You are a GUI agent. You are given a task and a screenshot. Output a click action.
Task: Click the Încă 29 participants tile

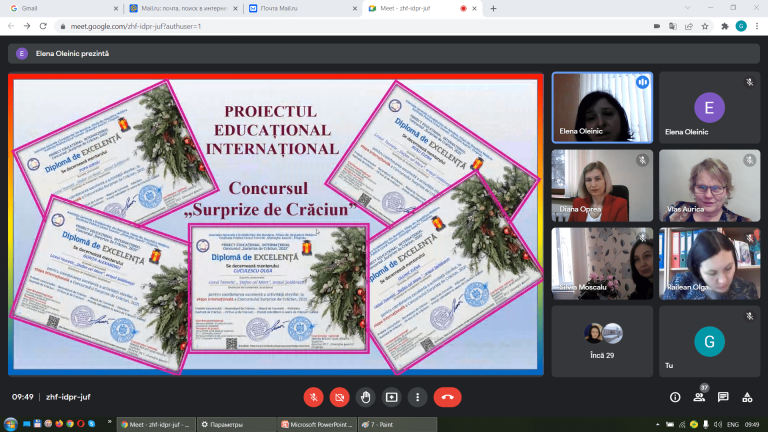[x=602, y=341]
